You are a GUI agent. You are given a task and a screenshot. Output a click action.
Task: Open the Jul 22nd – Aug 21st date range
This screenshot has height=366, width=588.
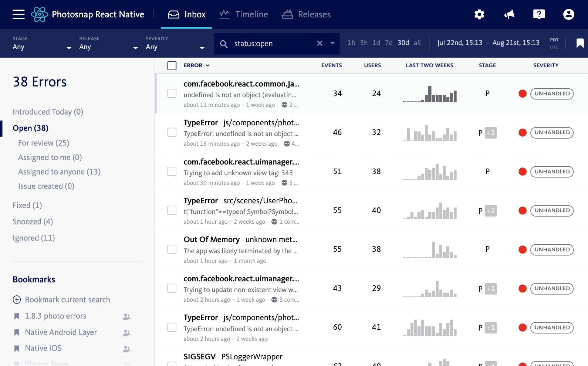pyautogui.click(x=488, y=43)
